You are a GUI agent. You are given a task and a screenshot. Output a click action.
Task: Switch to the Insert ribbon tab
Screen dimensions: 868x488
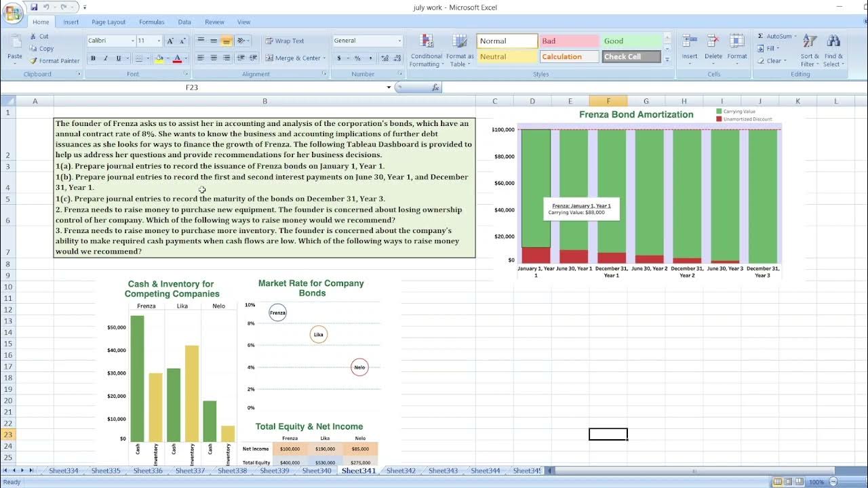pyautogui.click(x=71, y=22)
